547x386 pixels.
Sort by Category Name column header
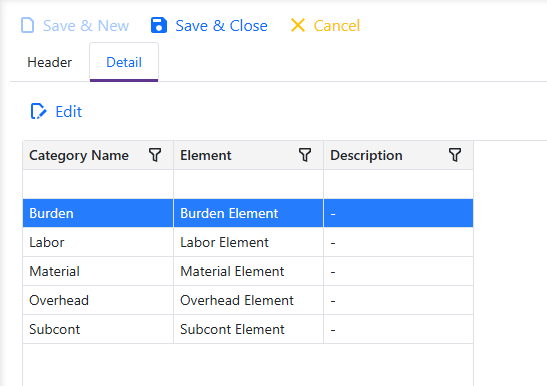coord(79,155)
